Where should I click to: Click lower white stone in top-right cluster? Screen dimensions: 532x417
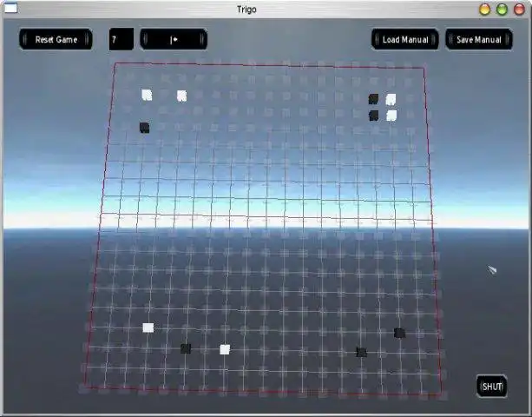[391, 116]
